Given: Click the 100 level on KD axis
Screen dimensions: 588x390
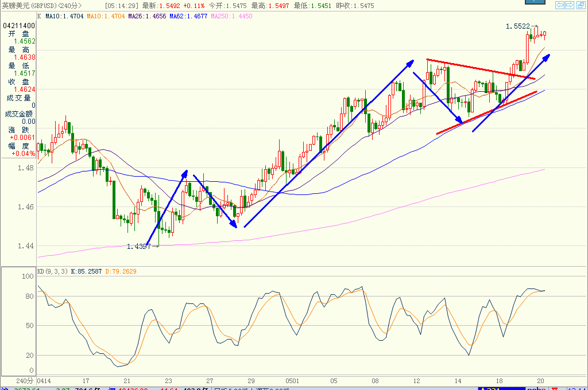Looking at the screenshot, I should click(x=28, y=276).
